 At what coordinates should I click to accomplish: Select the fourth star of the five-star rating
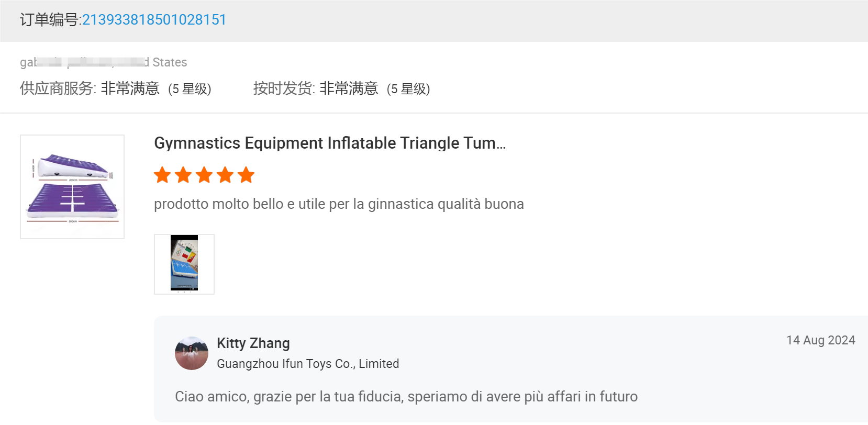225,175
